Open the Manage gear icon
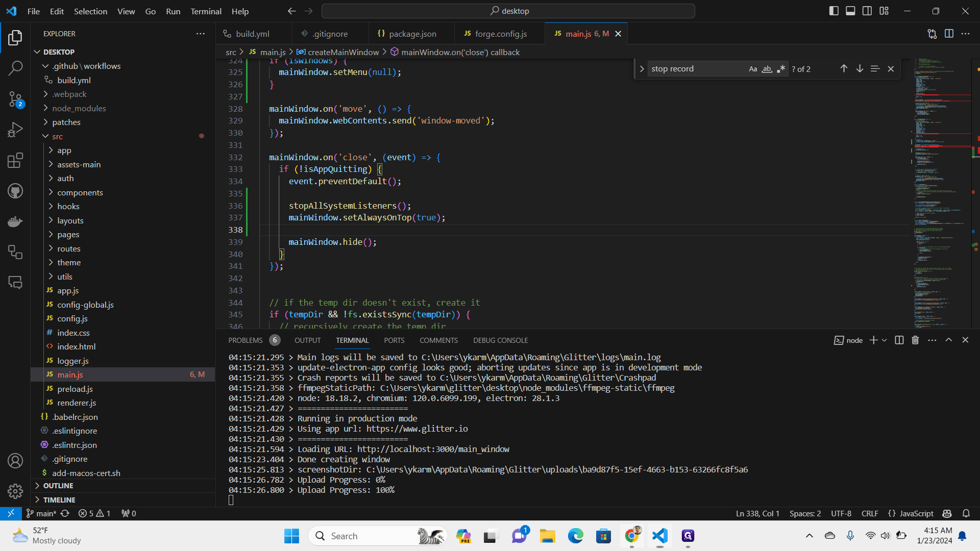Image resolution: width=980 pixels, height=551 pixels. [15, 491]
